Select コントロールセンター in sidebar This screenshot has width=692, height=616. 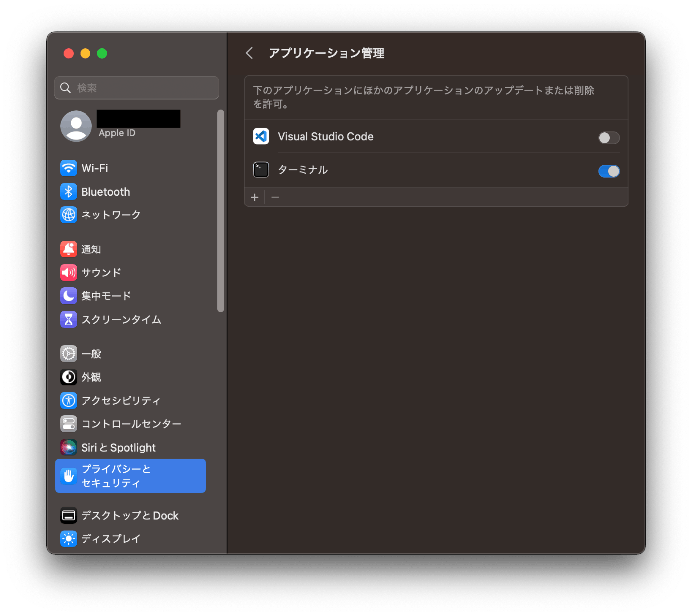point(130,424)
